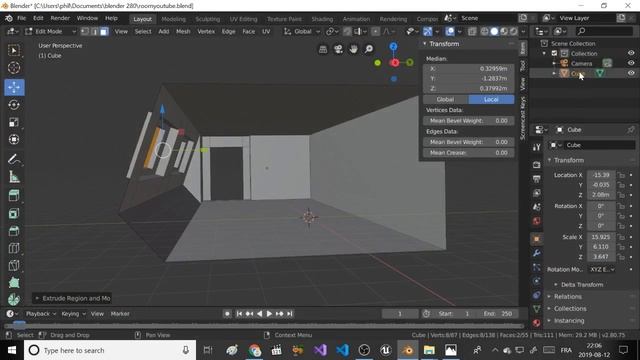Open Edit Mode dropdown
The width and height of the screenshot is (640, 360).
(50, 31)
